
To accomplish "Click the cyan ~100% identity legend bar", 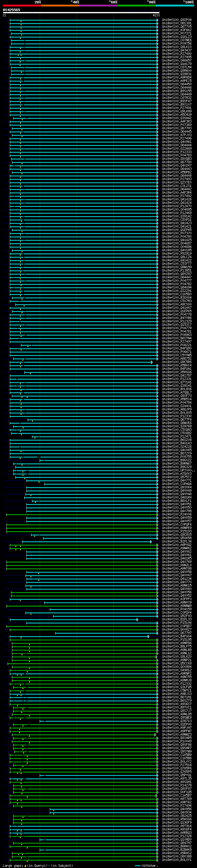I will pos(175,6).
